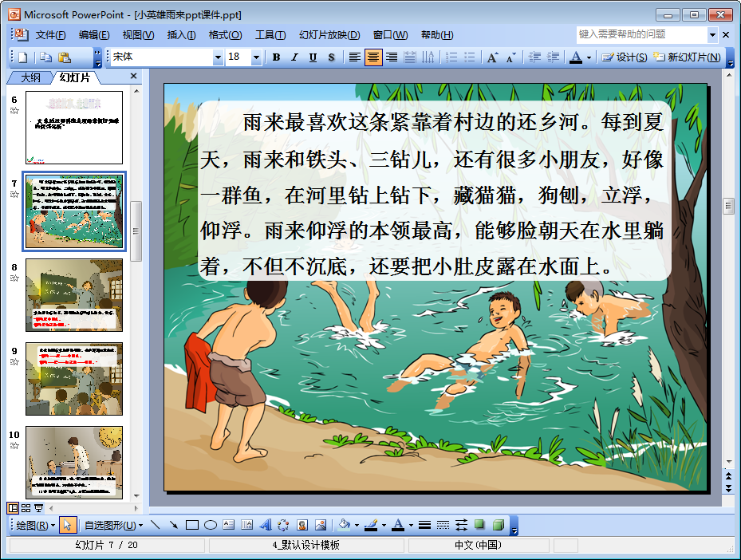Open the AutoShapes (自选图形) dropdown menu

click(x=113, y=525)
